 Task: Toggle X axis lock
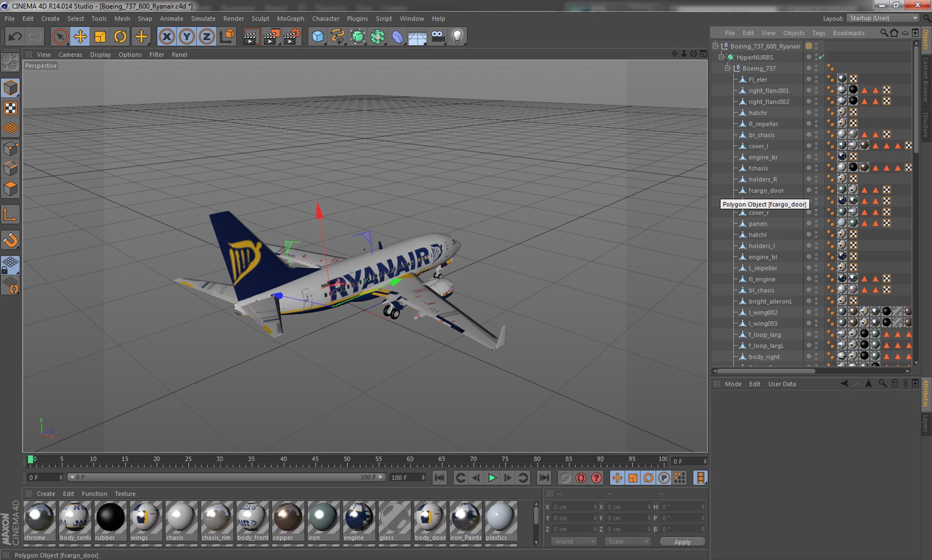point(167,36)
